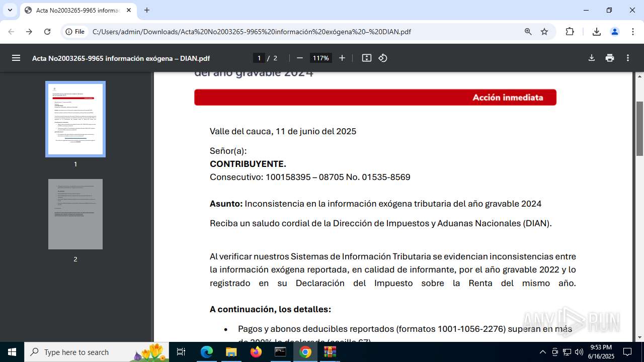644x362 pixels.
Task: Click the address bar file URL
Action: tap(252, 32)
